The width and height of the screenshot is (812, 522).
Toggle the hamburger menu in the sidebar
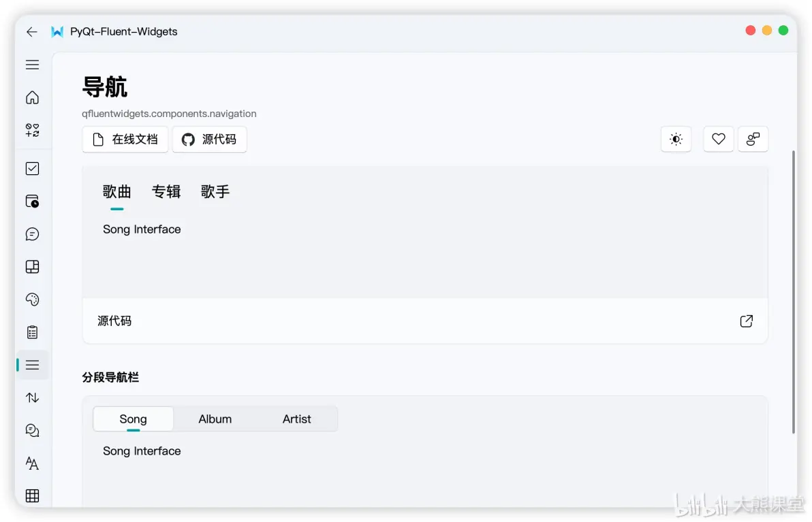32,65
